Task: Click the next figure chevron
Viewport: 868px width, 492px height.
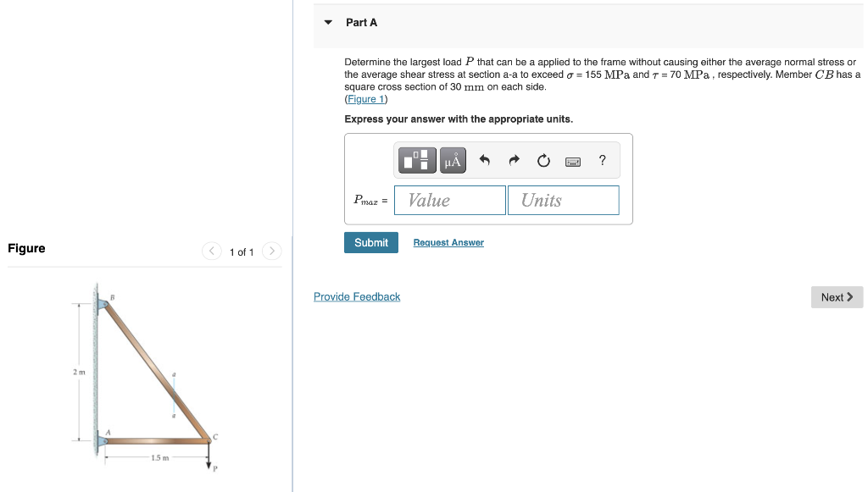Action: tap(271, 251)
